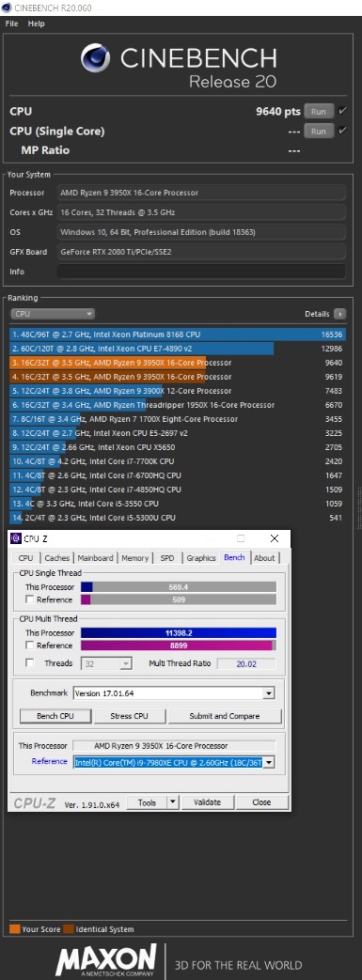Select the Bench tab in CPU-Z
The height and width of the screenshot is (980, 362).
tap(234, 557)
